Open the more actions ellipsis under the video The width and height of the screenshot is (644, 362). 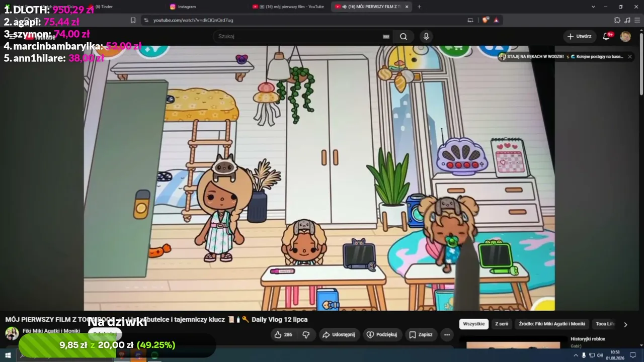pyautogui.click(x=447, y=334)
